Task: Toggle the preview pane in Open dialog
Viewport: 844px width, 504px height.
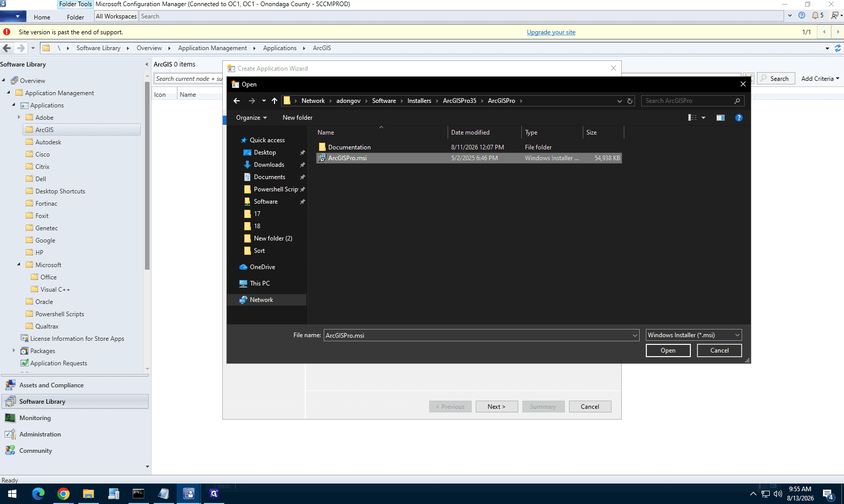Action: pos(720,118)
